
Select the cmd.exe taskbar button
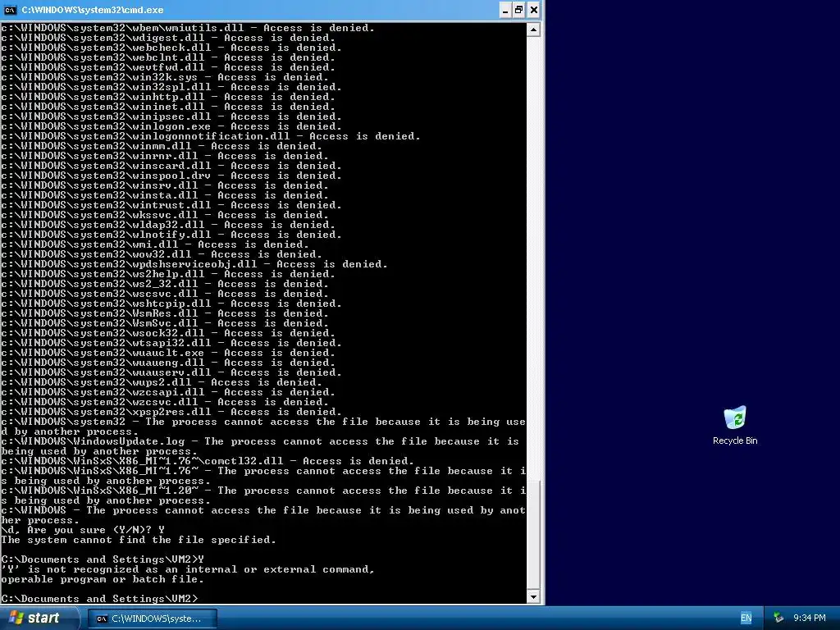tap(152, 619)
